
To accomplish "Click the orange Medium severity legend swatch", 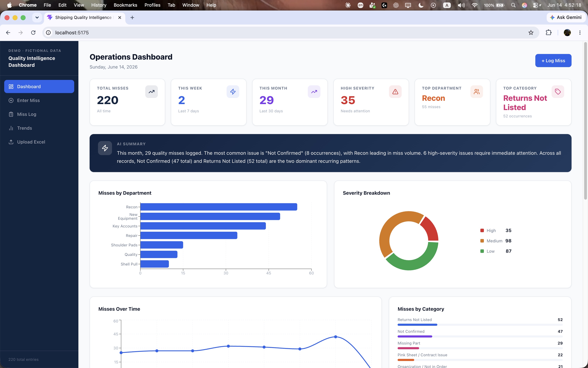I will coord(482,241).
